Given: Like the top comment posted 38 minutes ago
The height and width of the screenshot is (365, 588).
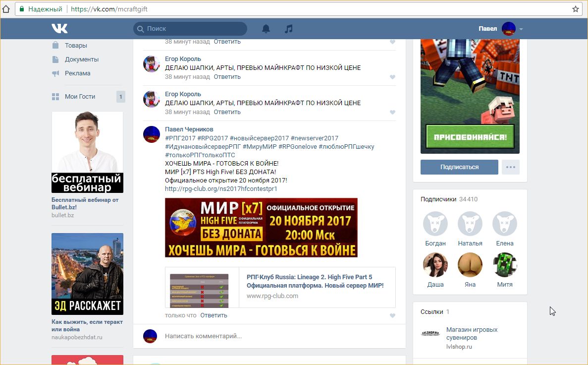Looking at the screenshot, I should (392, 42).
